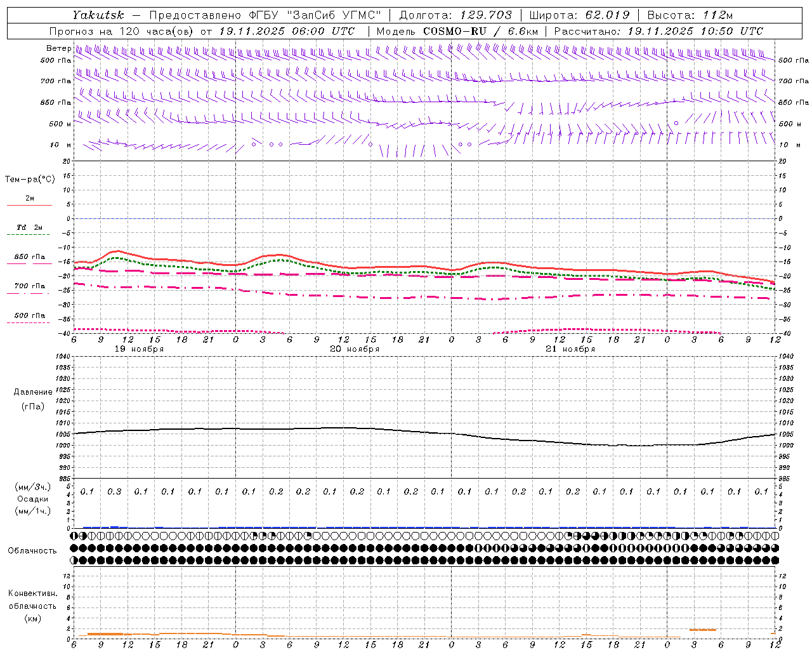Click the computed time 19.11.2025 10:50 UTC
Viewport: 812px width, 650px height.
tap(695, 31)
